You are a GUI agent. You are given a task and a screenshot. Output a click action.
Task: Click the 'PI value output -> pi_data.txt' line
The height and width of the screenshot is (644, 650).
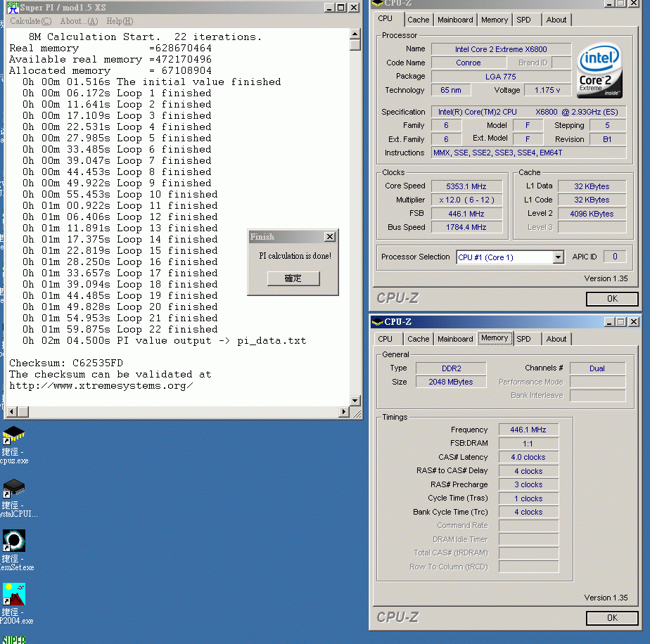165,341
